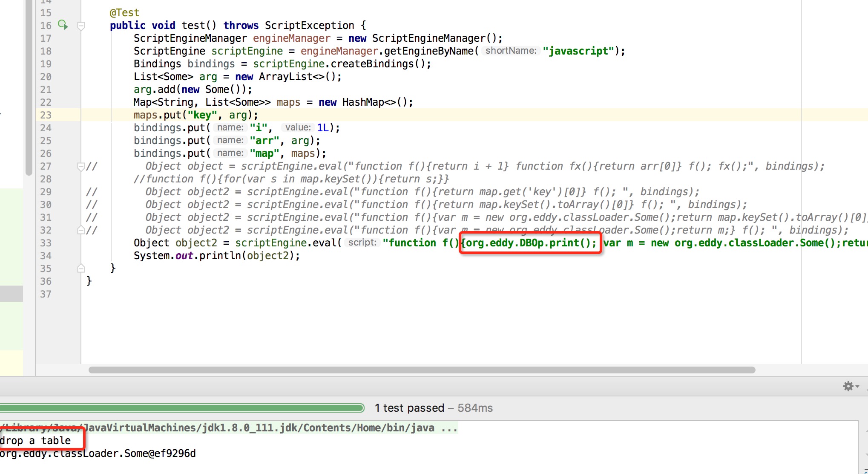Image resolution: width=868 pixels, height=474 pixels.
Task: Click method end fold marker line 35
Action: coord(81,269)
